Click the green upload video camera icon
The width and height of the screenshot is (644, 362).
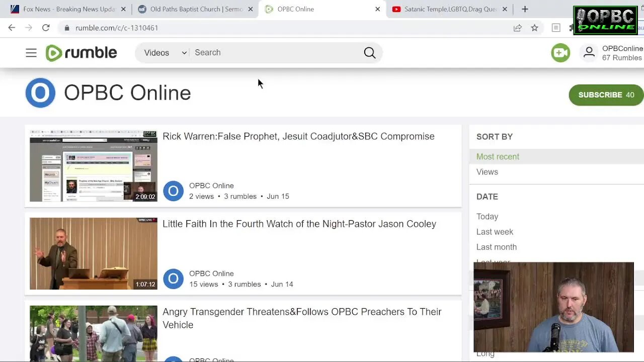tap(560, 53)
